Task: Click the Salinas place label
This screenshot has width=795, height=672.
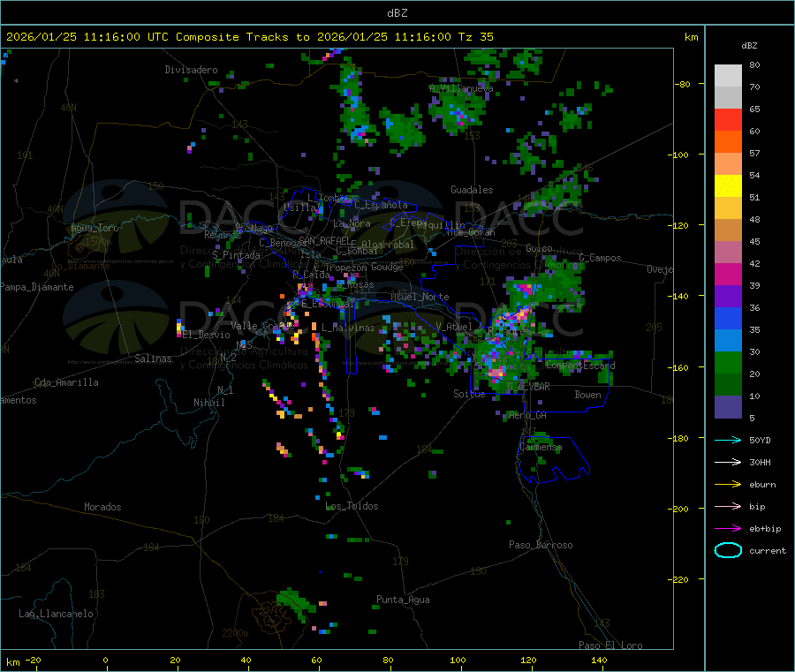Action: 153,359
